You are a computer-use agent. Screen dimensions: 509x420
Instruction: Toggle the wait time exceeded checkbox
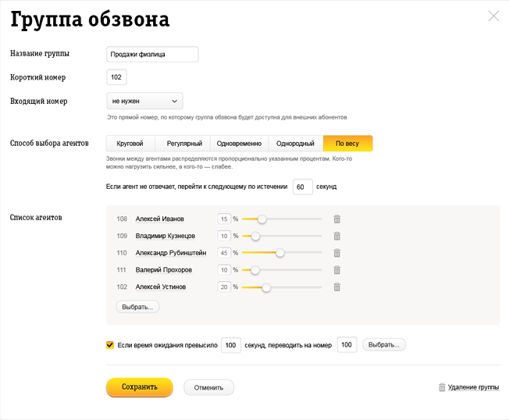point(110,345)
